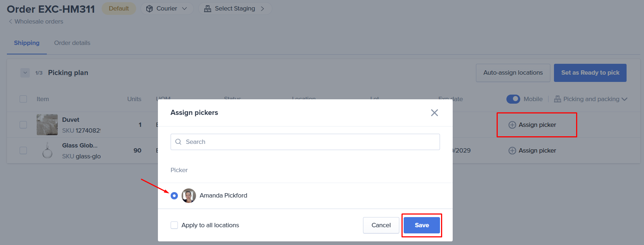This screenshot has width=644, height=245.
Task: Click plus icon for Glass Globe Assign picker
Action: coord(512,151)
